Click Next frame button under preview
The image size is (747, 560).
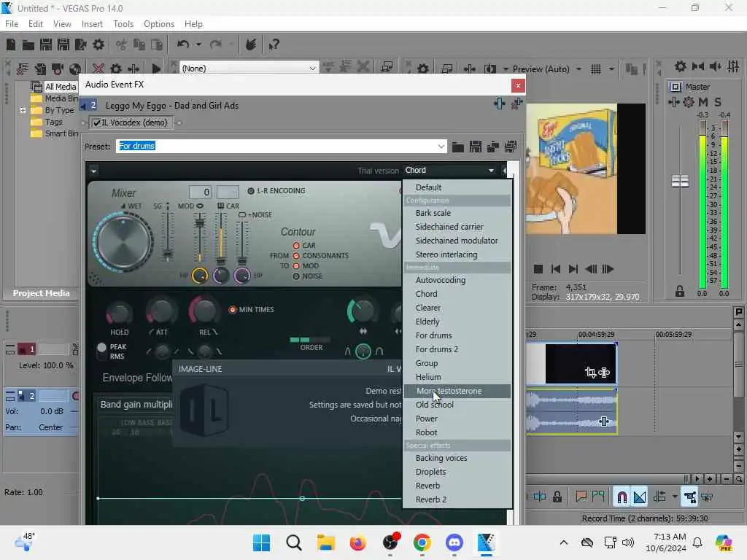tap(608, 269)
